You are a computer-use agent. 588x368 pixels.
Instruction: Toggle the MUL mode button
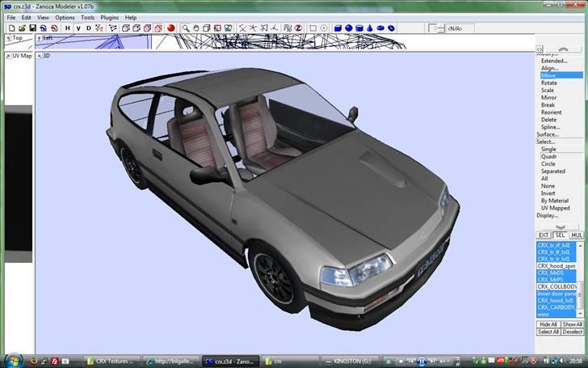[577, 235]
